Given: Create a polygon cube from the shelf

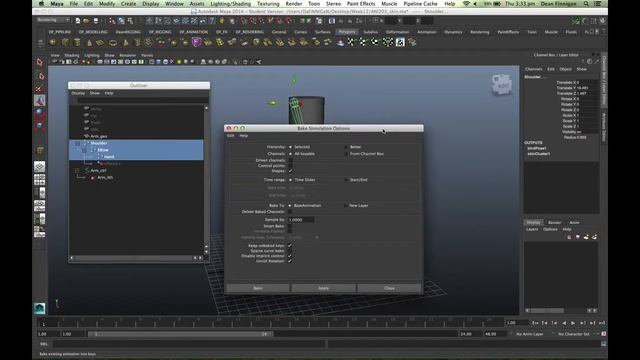Looking at the screenshot, I should pos(65,42).
